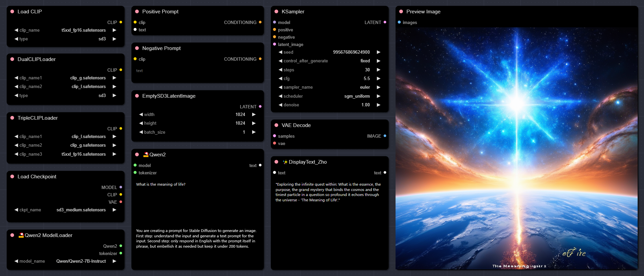Screen dimensions: 644x276
Task: Decrease KSampler cfg value
Action: click(280, 78)
